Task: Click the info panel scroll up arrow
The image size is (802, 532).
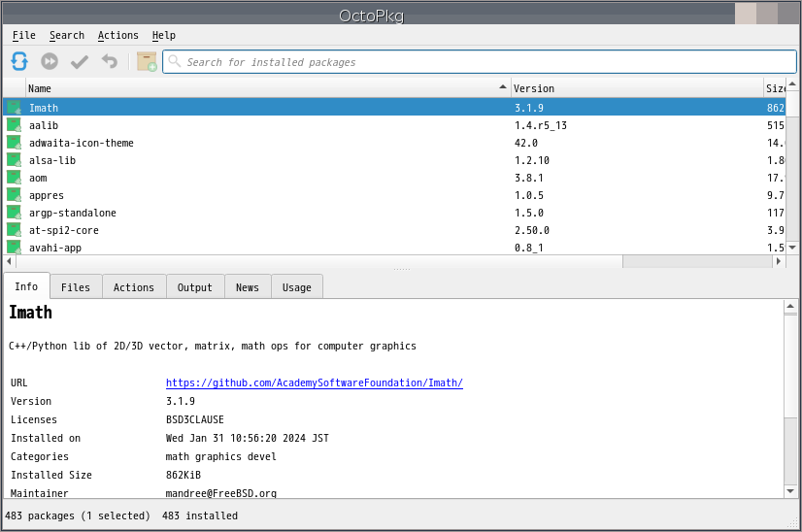Action: 790,307
